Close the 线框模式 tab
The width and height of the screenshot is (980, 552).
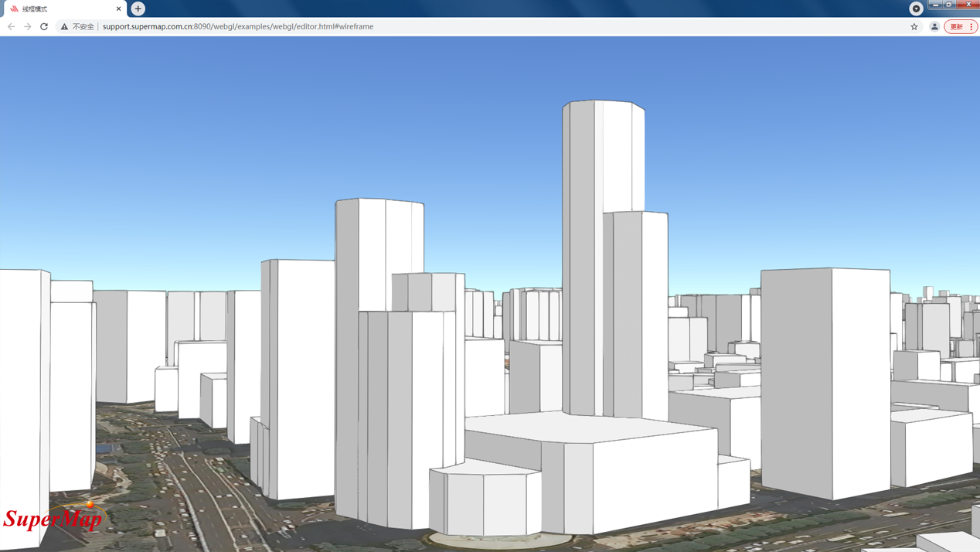(x=118, y=9)
